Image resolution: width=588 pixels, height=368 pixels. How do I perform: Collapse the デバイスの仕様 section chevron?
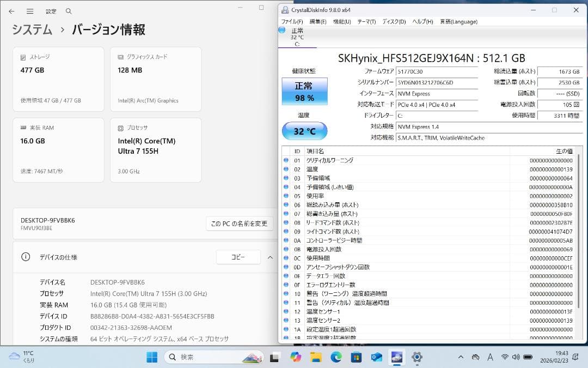(x=270, y=257)
